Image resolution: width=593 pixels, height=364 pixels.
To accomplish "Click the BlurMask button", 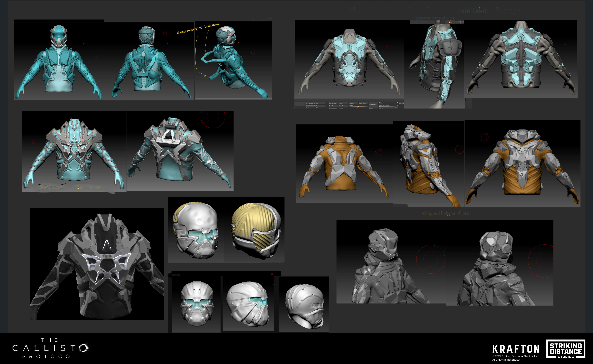I will 334,106.
